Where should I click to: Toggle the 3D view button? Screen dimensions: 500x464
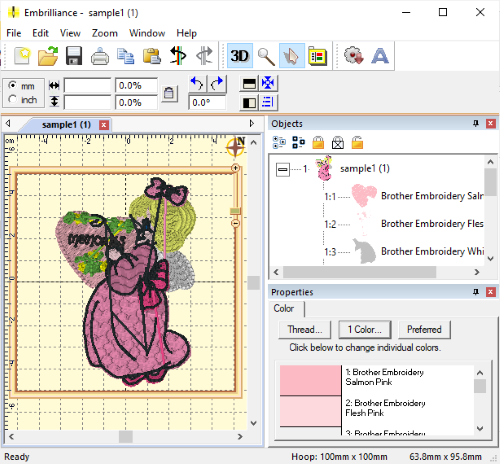[239, 56]
